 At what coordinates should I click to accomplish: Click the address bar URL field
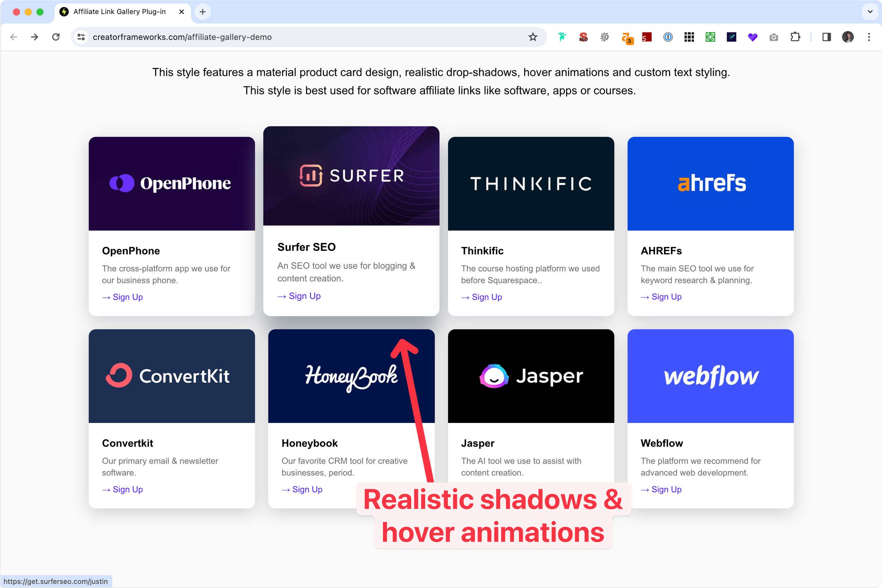coord(300,37)
